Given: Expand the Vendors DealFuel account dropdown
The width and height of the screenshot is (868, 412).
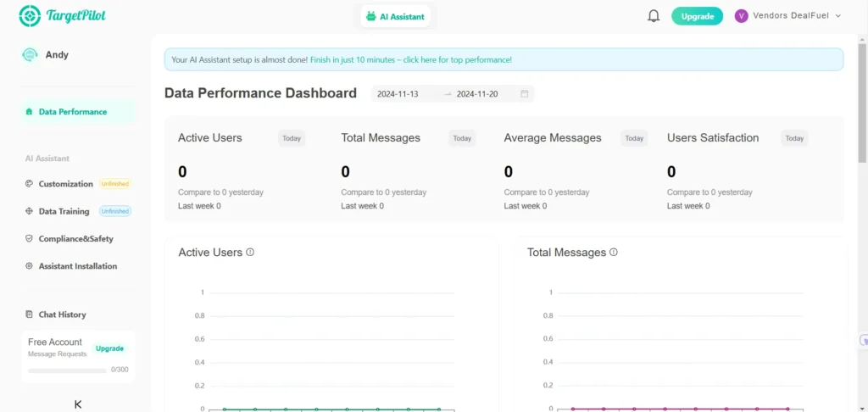Looking at the screenshot, I should (838, 16).
